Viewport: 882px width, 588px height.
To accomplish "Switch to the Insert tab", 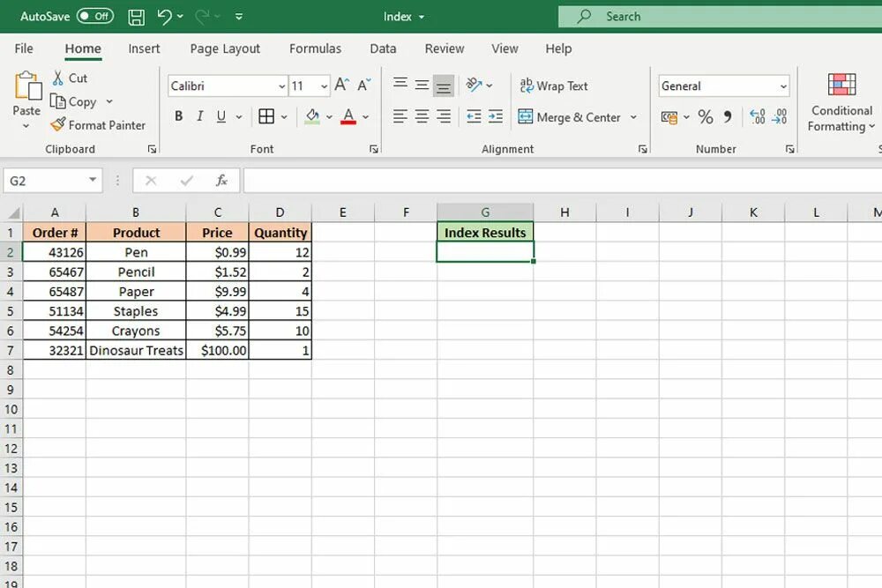I will [x=144, y=48].
